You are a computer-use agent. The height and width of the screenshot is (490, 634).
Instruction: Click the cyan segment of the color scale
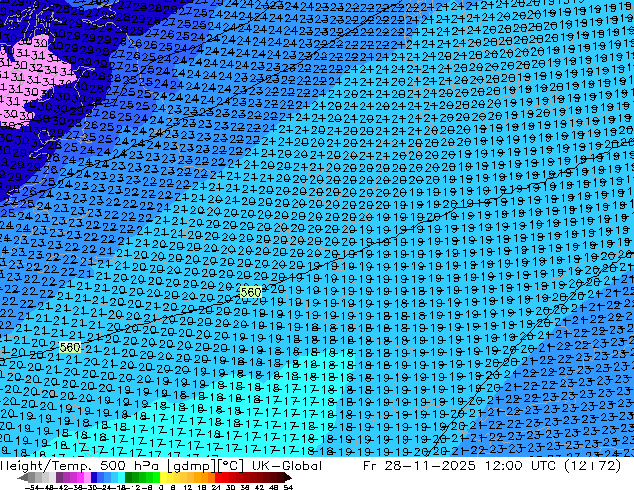tap(121, 478)
